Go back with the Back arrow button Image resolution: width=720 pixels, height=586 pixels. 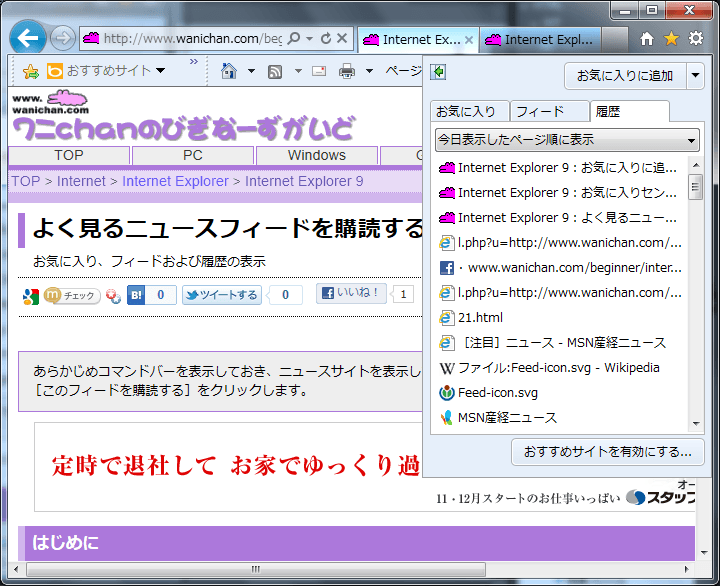28,38
